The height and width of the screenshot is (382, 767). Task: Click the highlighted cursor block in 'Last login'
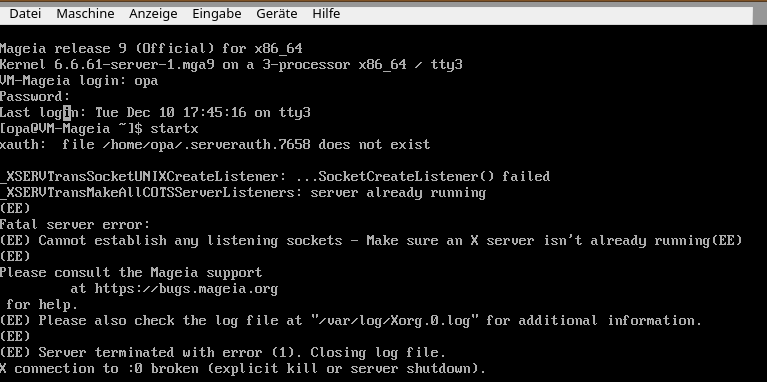67,112
